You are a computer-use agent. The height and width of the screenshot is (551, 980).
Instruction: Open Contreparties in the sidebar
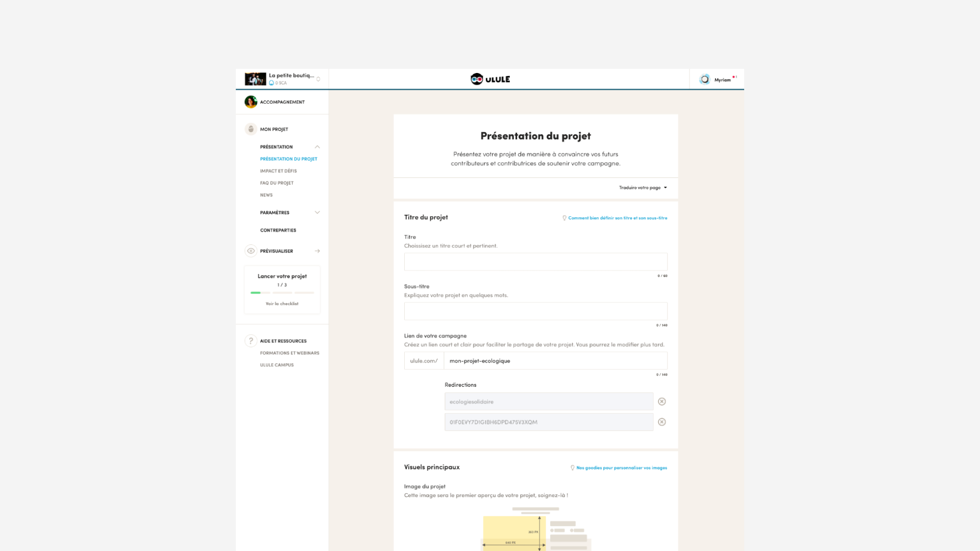(x=278, y=230)
